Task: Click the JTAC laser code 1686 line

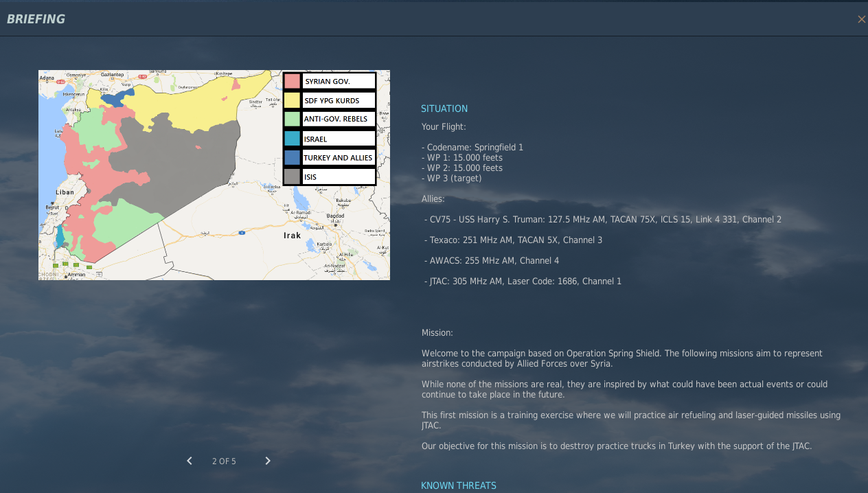Action: coord(523,281)
